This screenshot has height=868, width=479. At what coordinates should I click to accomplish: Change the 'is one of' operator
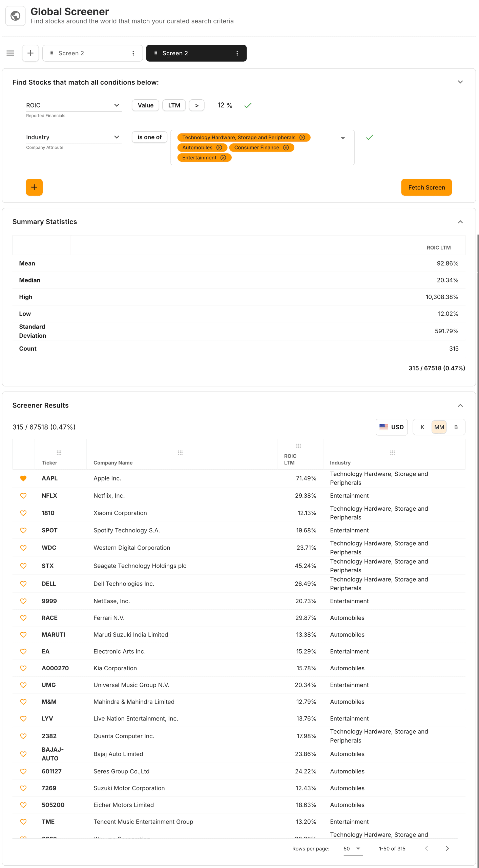(x=149, y=137)
